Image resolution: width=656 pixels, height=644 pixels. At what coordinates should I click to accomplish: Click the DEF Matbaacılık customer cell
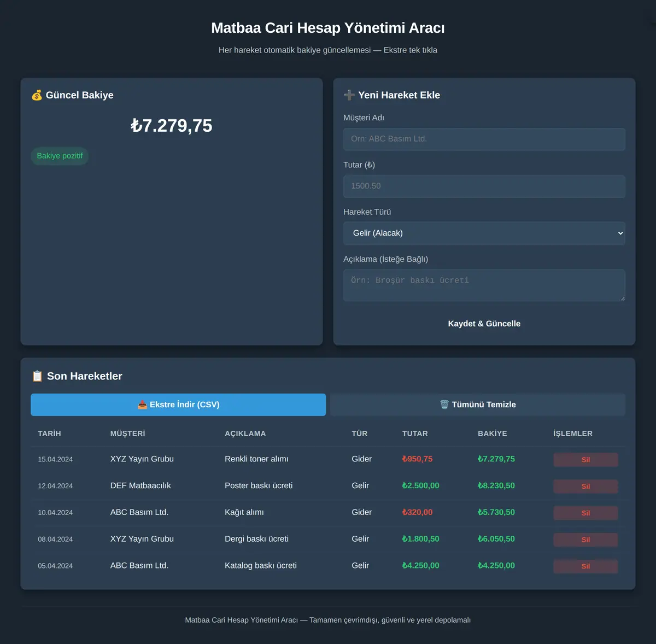click(x=140, y=485)
